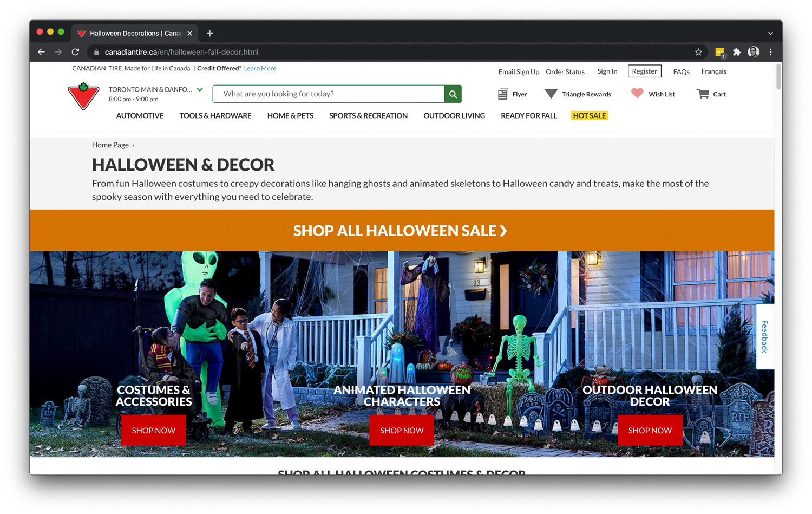812x514 pixels.
Task: Expand the Toronto Main & Danforth store dropdown
Action: click(x=200, y=90)
